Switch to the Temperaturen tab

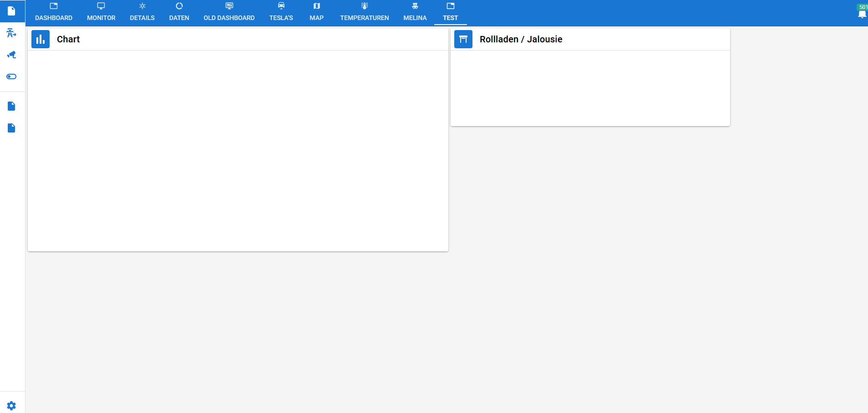click(364, 13)
